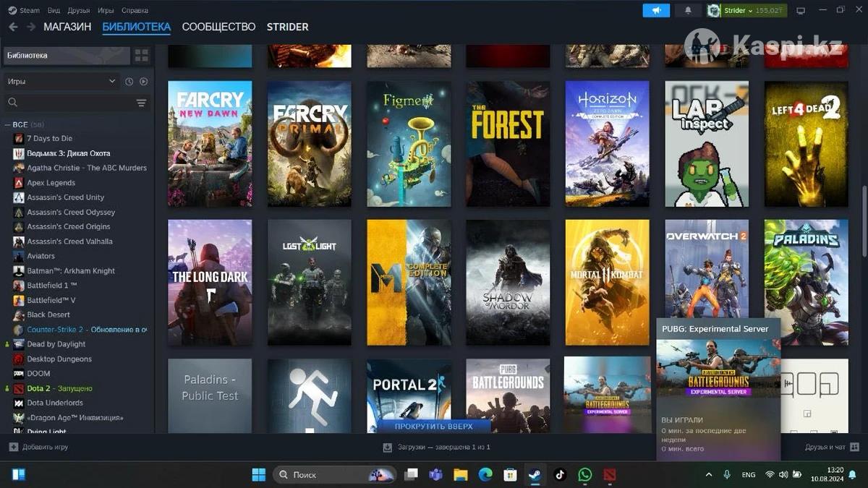The image size is (868, 488).
Task: Switch to grid collections view icon
Action: 141,56
